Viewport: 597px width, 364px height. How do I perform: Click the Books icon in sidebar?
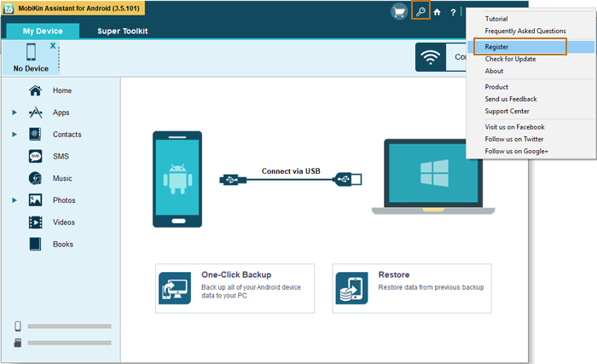36,244
